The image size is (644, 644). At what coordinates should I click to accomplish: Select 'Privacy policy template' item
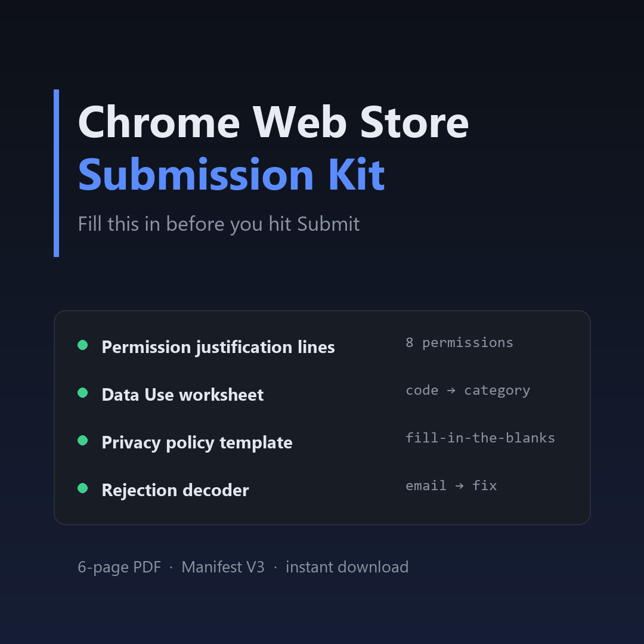[x=197, y=442]
